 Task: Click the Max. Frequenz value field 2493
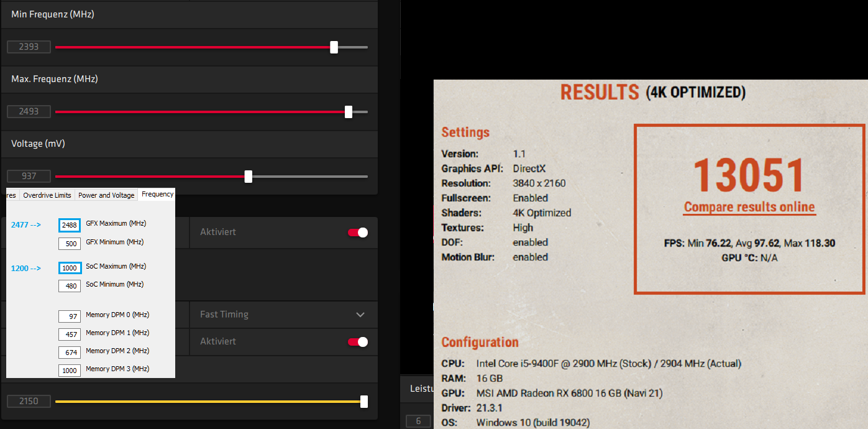point(29,111)
